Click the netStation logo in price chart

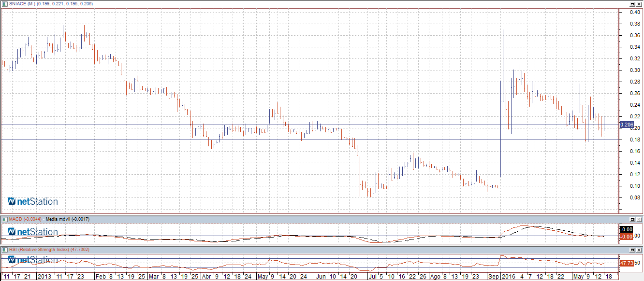click(x=33, y=201)
